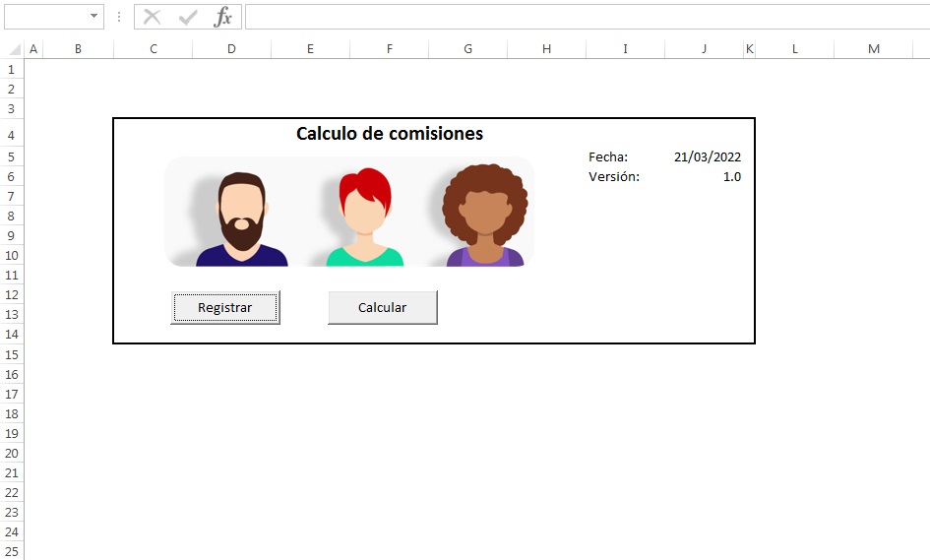Click the Cancel X icon in formula bar

click(x=153, y=17)
